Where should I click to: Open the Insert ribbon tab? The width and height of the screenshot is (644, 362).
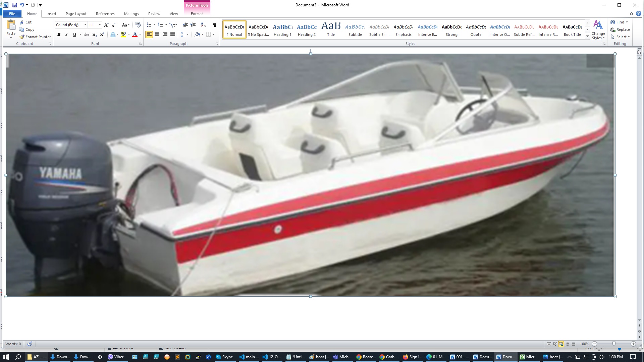(51, 14)
